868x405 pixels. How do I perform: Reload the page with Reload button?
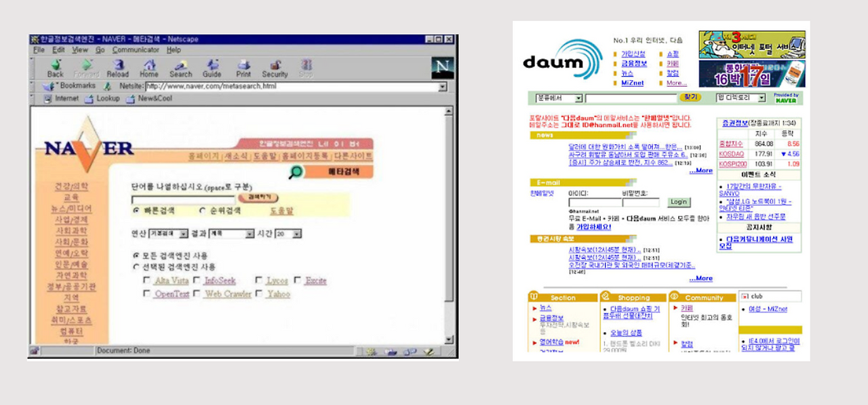click(x=117, y=68)
